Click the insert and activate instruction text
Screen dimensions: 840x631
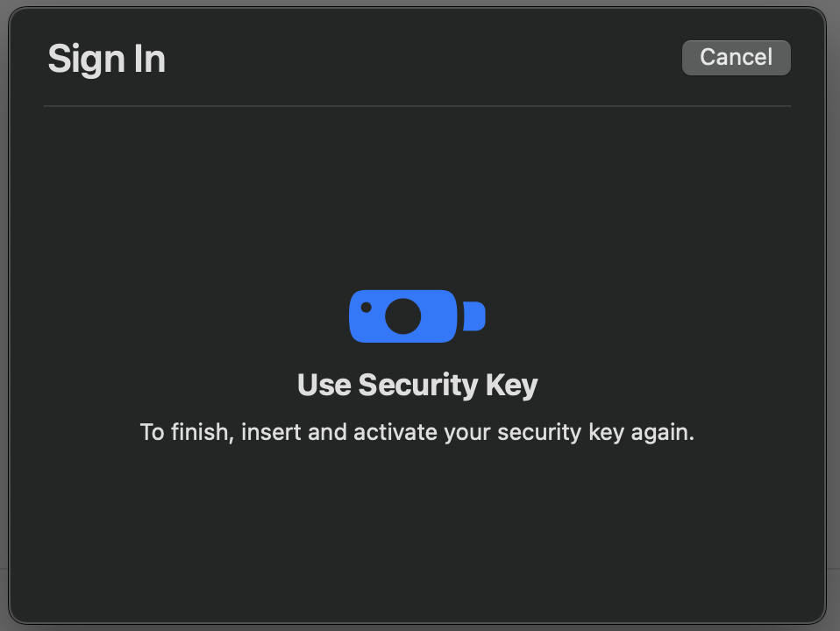[x=417, y=432]
